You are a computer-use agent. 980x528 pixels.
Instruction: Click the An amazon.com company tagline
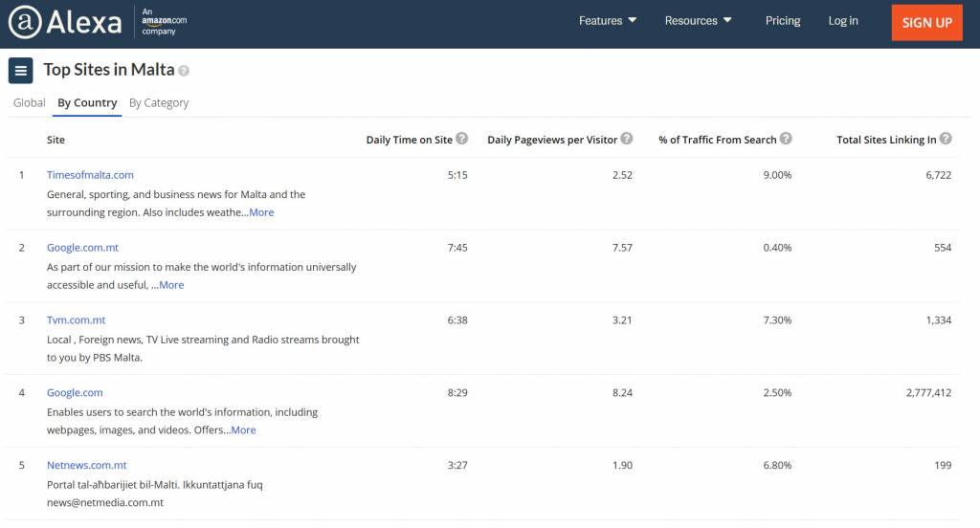(x=165, y=21)
